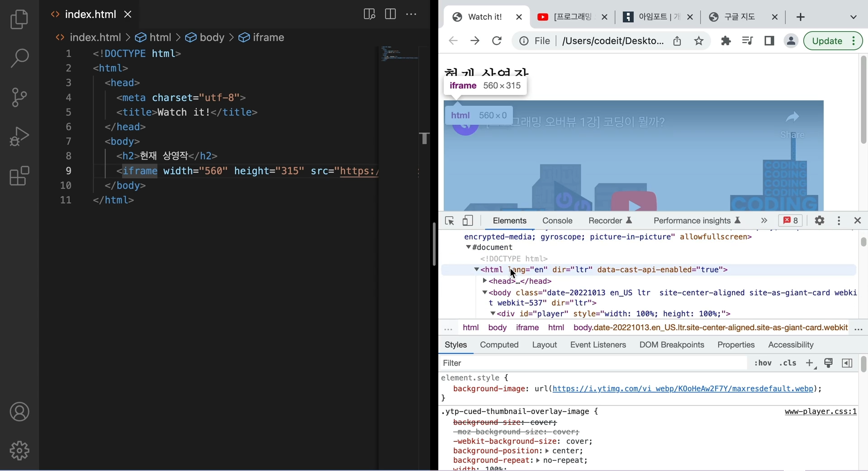
Task: Open a new Chrome tab
Action: tap(801, 17)
